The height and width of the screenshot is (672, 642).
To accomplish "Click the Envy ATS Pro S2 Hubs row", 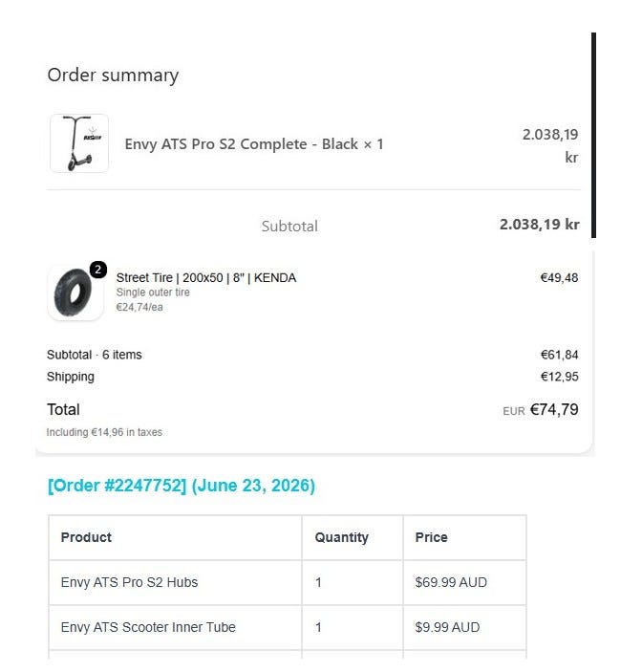I will [x=288, y=582].
